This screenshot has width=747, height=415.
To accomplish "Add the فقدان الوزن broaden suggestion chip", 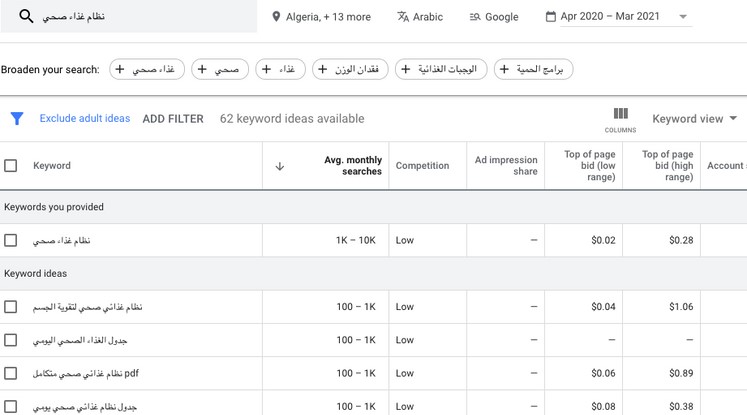I will [350, 69].
